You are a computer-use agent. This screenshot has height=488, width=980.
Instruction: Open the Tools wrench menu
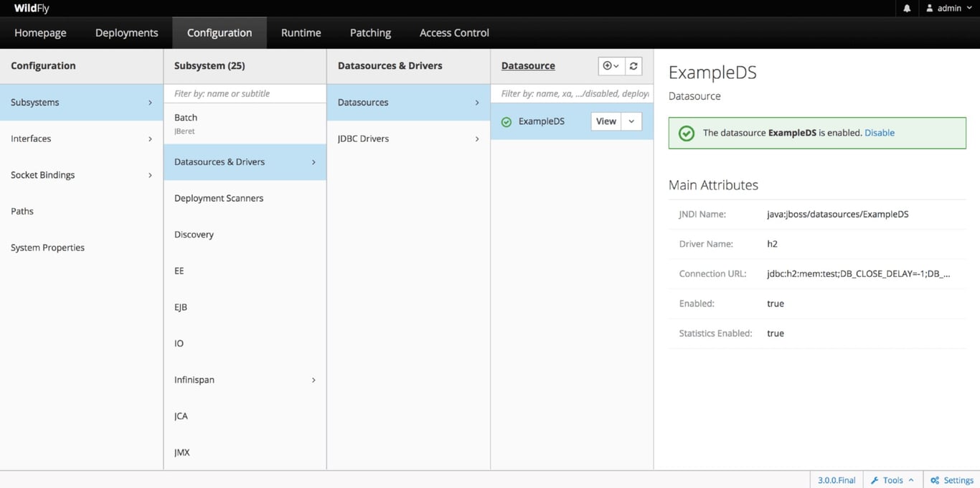coord(892,479)
